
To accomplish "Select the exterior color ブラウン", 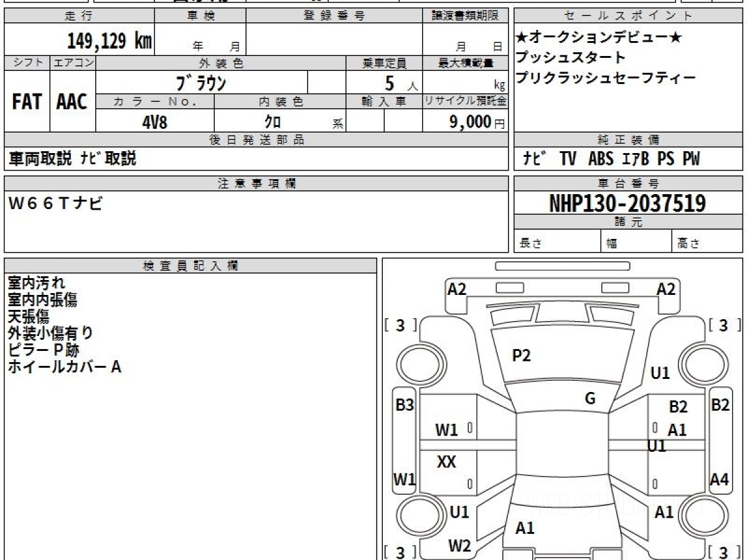I will tap(200, 82).
